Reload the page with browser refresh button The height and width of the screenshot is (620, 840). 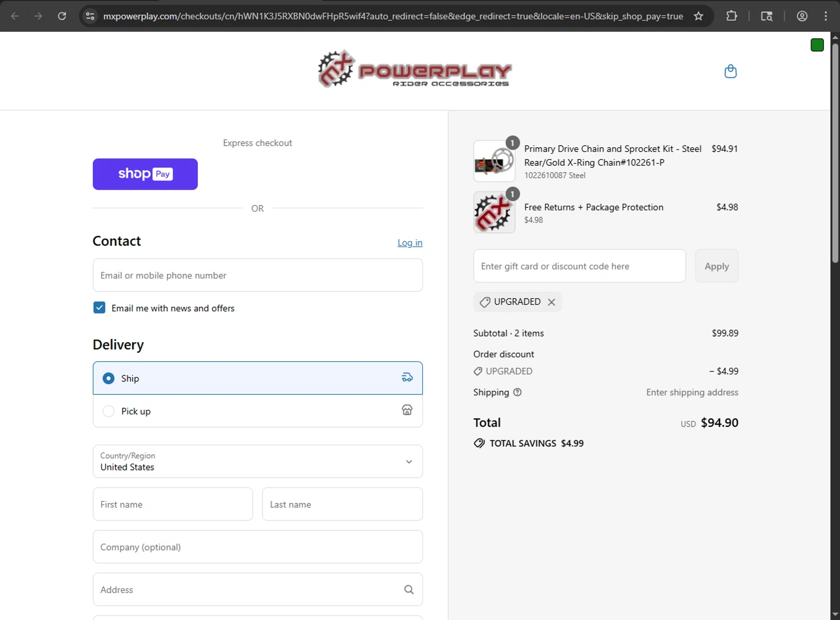[62, 16]
